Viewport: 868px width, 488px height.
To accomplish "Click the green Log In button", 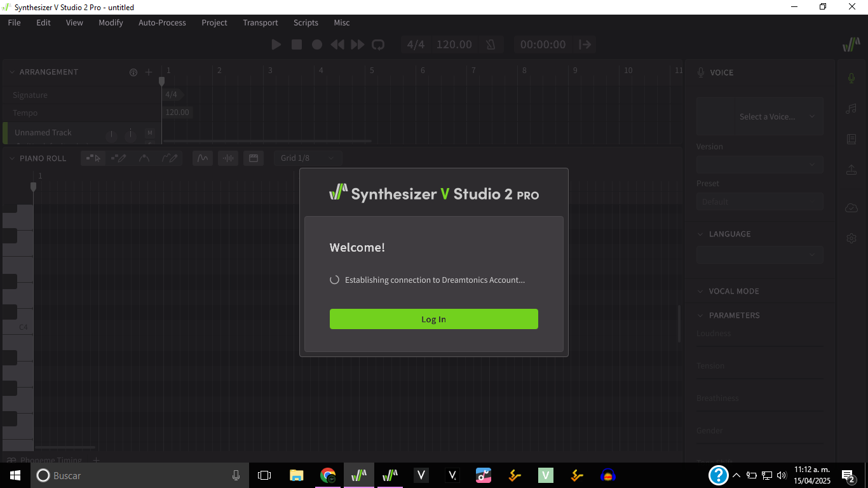I will tap(433, 319).
